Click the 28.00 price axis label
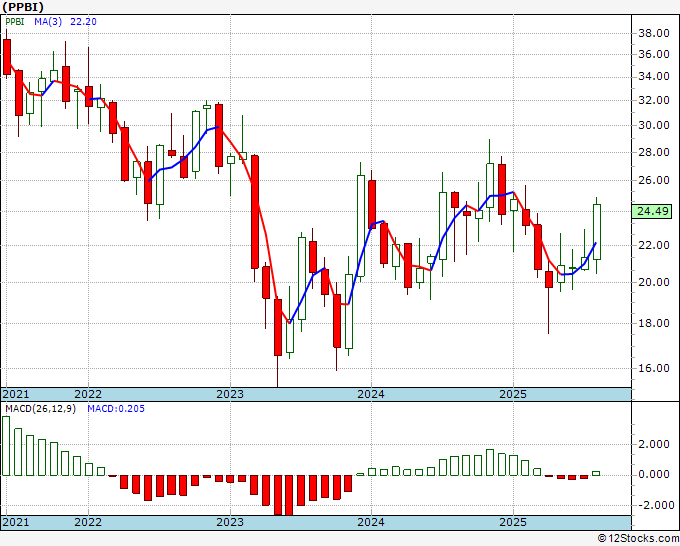The width and height of the screenshot is (680, 546). point(654,152)
